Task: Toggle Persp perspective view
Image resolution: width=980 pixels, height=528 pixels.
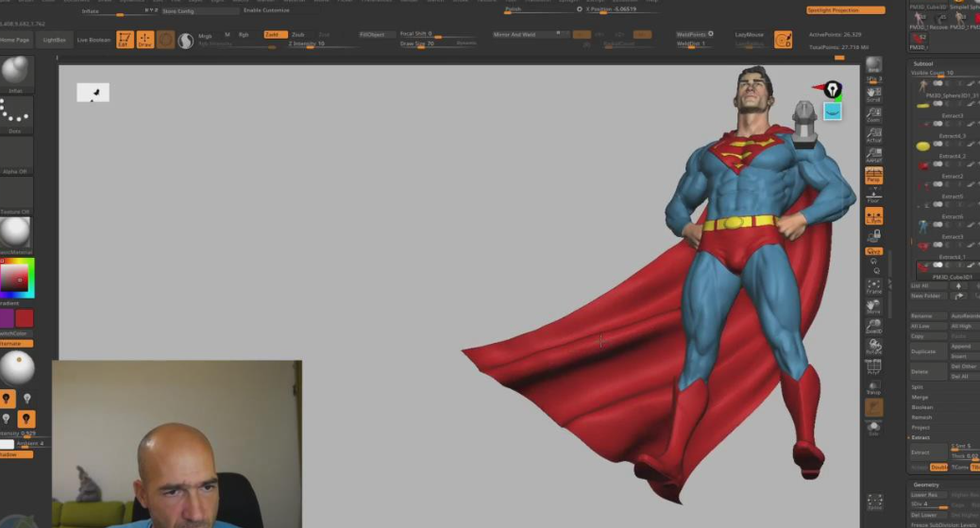Action: click(873, 175)
